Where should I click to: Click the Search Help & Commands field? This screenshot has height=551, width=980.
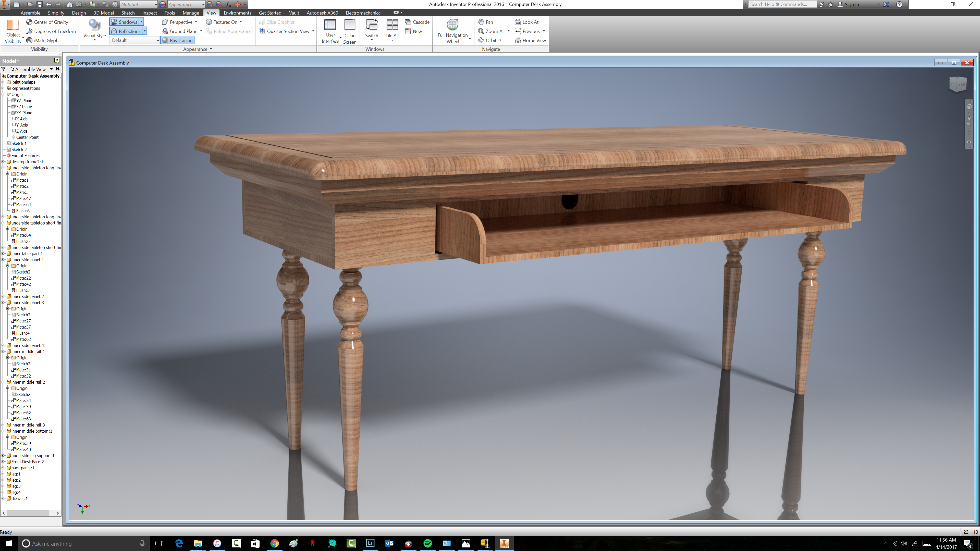click(781, 4)
